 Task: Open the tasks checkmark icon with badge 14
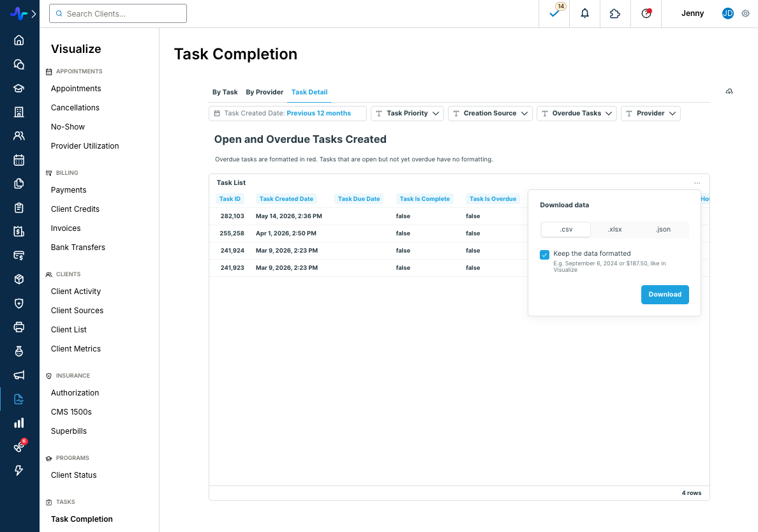click(x=554, y=13)
